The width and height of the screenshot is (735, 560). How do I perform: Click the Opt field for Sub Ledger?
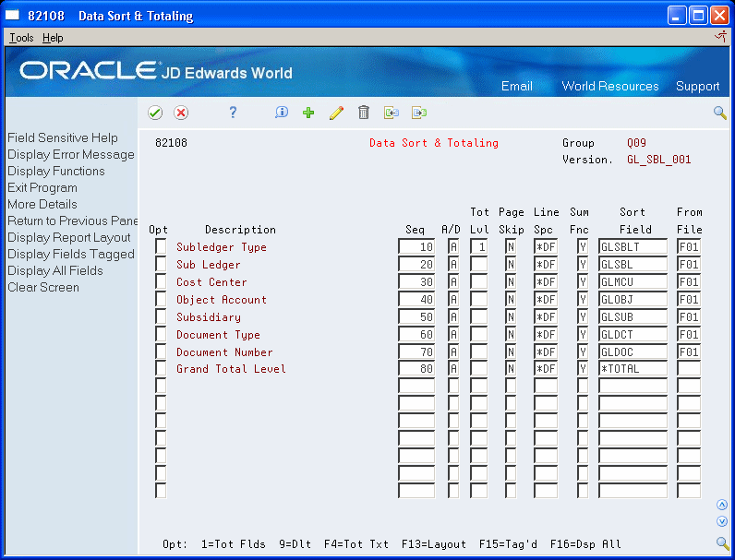tap(161, 264)
